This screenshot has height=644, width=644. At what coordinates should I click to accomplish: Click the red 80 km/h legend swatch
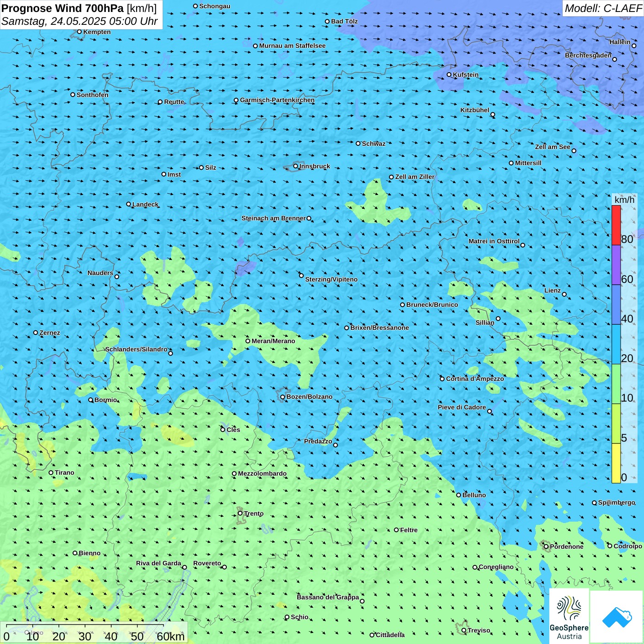616,225
